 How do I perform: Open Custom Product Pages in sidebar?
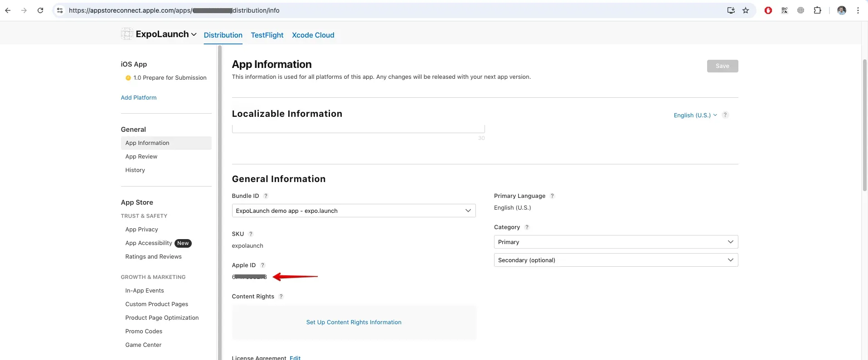tap(157, 304)
